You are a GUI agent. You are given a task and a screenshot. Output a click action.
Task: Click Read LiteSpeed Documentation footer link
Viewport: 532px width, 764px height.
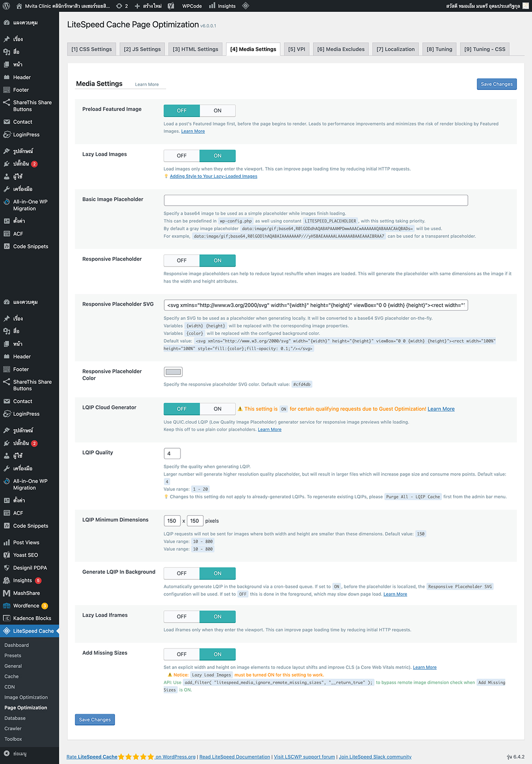(x=235, y=757)
